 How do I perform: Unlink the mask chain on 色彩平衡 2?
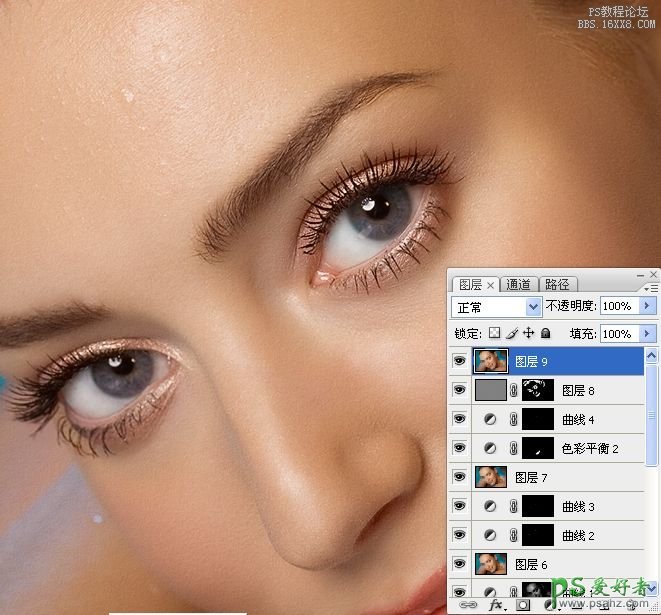click(513, 448)
